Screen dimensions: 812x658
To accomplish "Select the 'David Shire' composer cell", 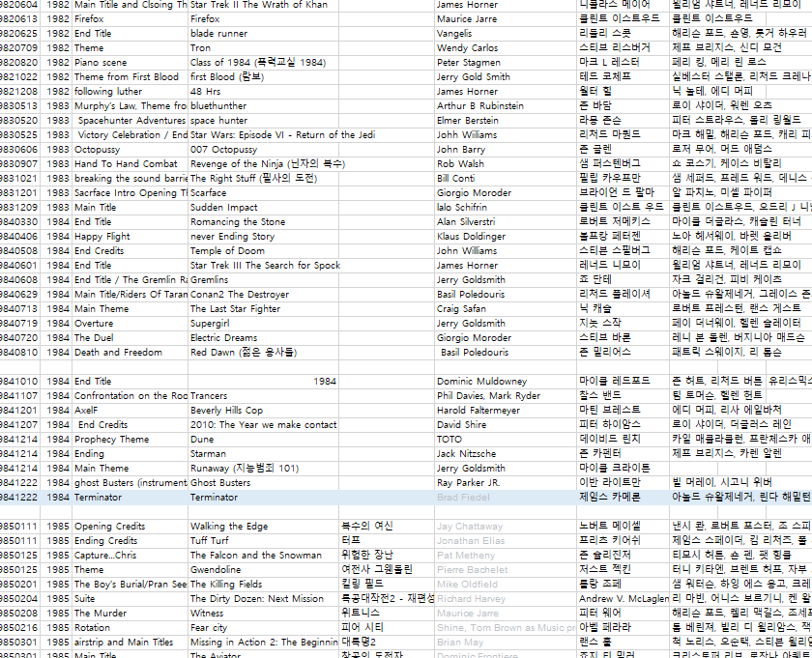I will (x=506, y=425).
